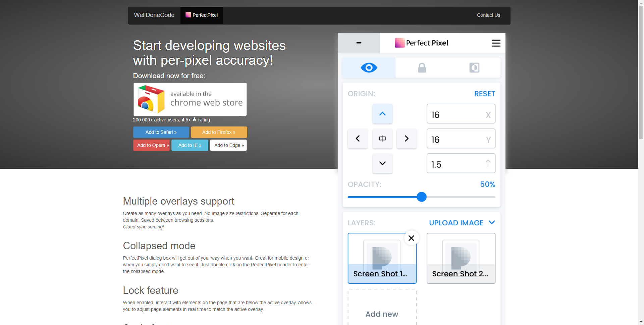
Task: Toggle the overlay lock icon
Action: (422, 68)
